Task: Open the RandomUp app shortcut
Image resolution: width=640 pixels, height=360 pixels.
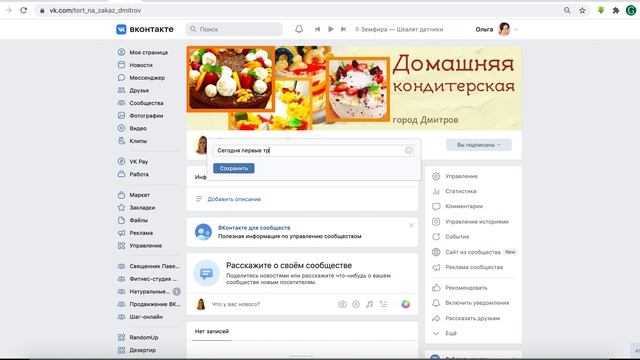Action: pyautogui.click(x=144, y=337)
